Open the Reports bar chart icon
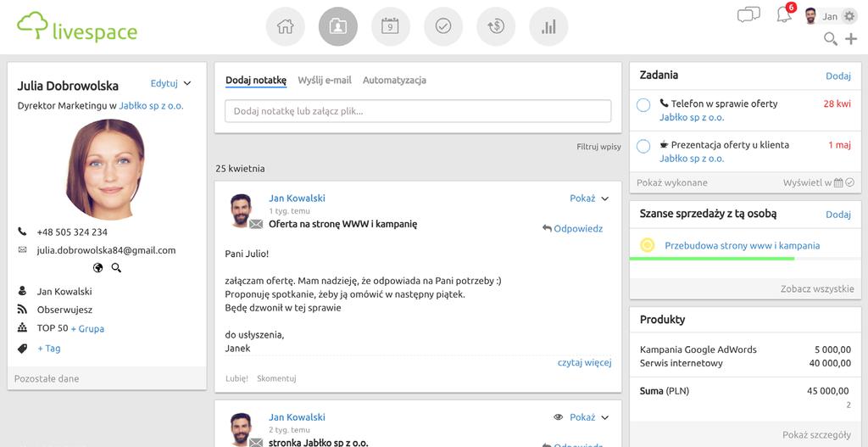 [548, 26]
